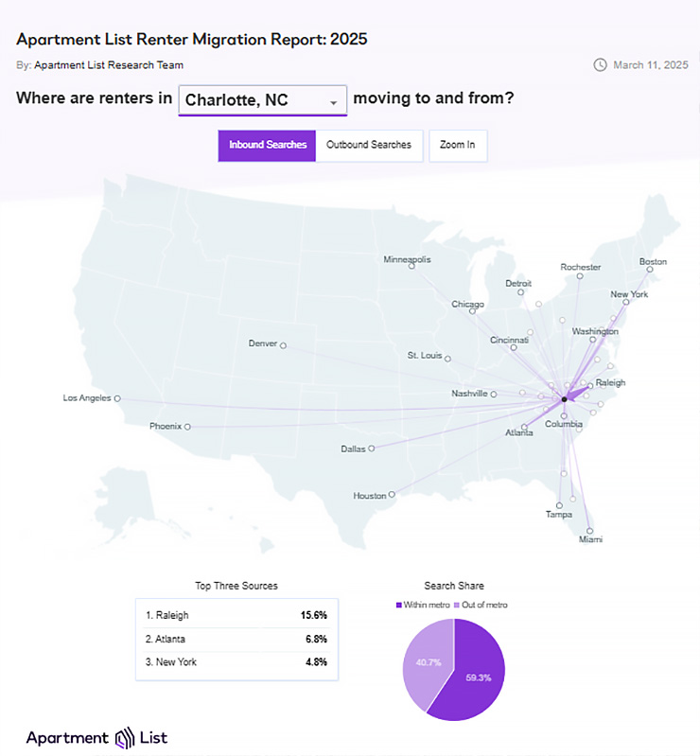The width and height of the screenshot is (700, 756).
Task: Select the Inbound Searches tab
Action: pyautogui.click(x=267, y=145)
